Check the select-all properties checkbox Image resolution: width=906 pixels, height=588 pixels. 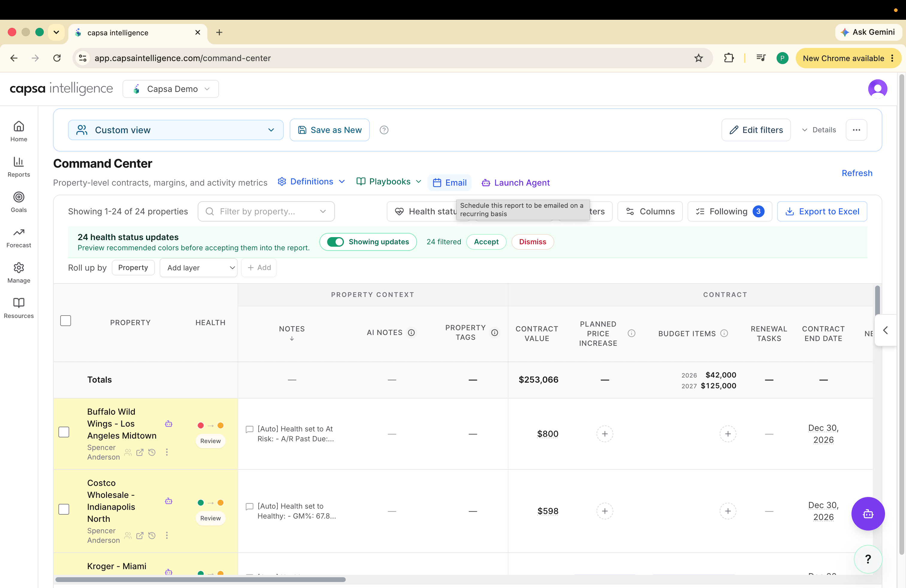(x=66, y=321)
